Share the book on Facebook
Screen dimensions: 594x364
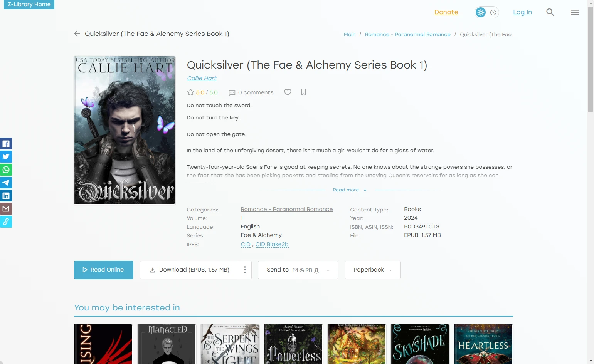6,144
